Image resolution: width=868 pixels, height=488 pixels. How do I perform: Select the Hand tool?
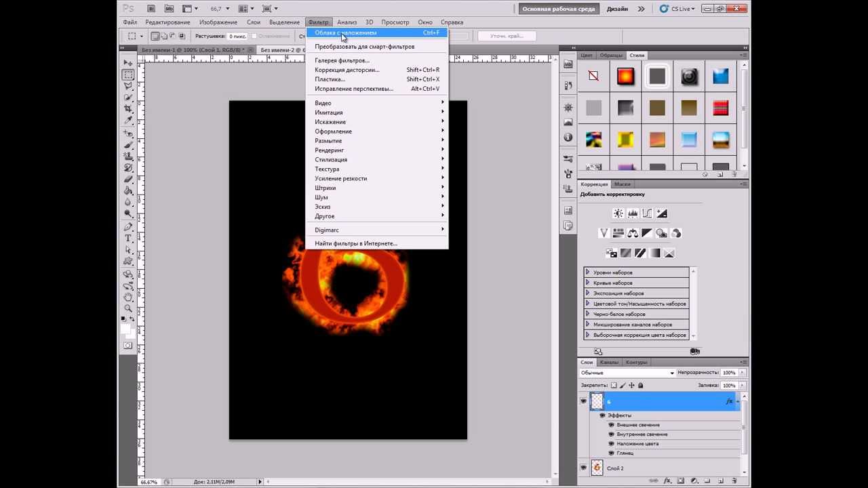[128, 297]
